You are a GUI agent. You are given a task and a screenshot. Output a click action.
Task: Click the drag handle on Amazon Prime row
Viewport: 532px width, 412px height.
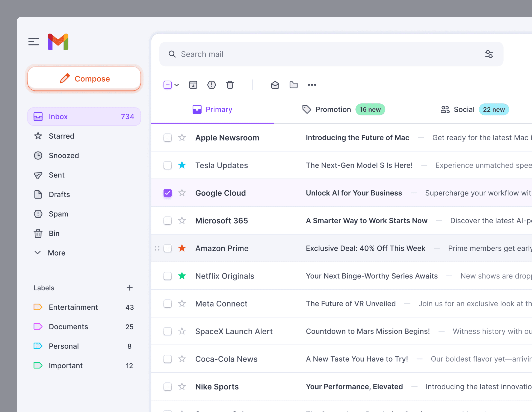tap(157, 248)
